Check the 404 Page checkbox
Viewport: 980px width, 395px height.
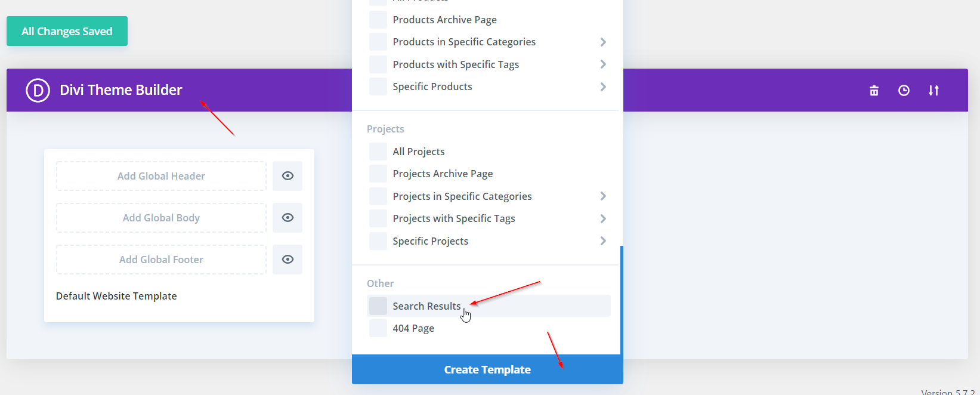click(x=378, y=328)
